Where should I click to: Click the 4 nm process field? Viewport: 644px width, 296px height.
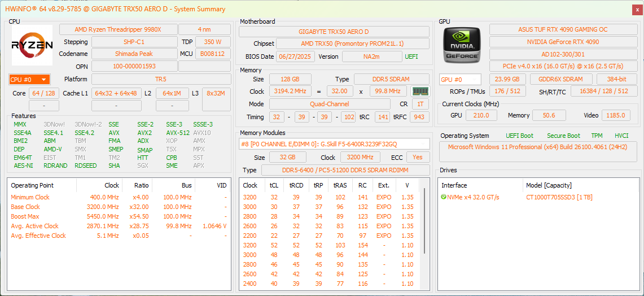coord(204,29)
